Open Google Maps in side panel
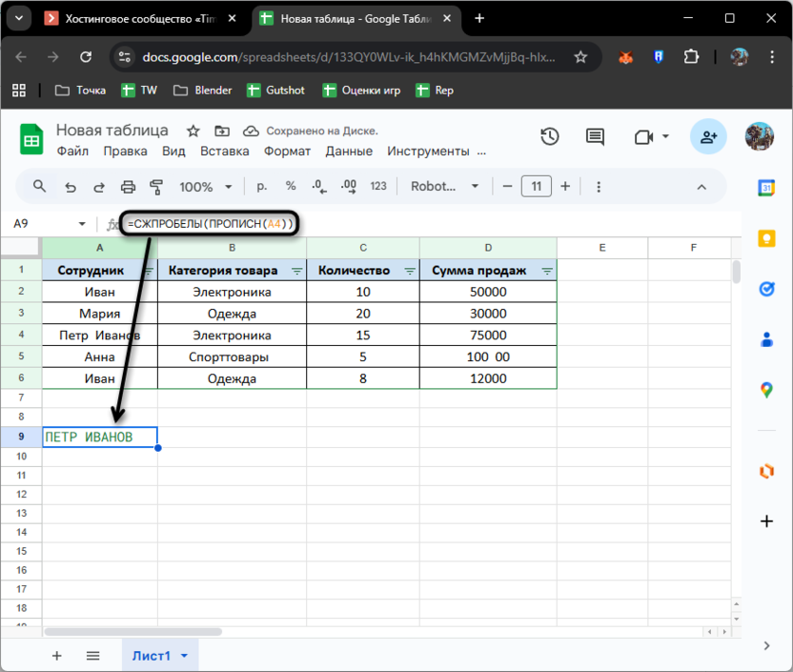 [x=766, y=389]
